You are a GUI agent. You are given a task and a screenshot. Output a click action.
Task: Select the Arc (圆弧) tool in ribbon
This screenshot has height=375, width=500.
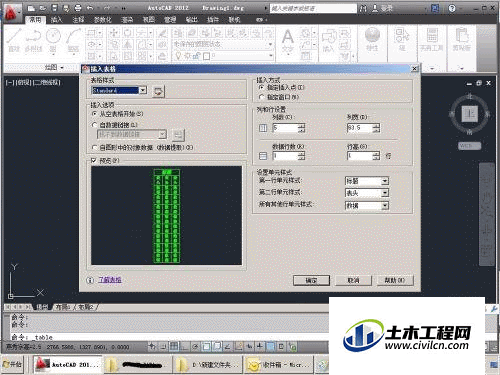(x=73, y=40)
